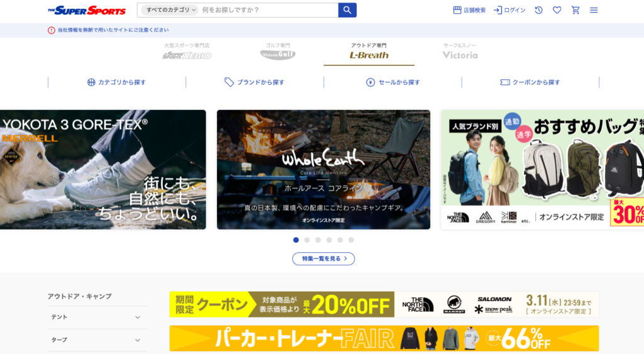Click the coupon ticket icon (クーポンから探す)
Viewport: 644px width, 354px height.
click(x=505, y=82)
